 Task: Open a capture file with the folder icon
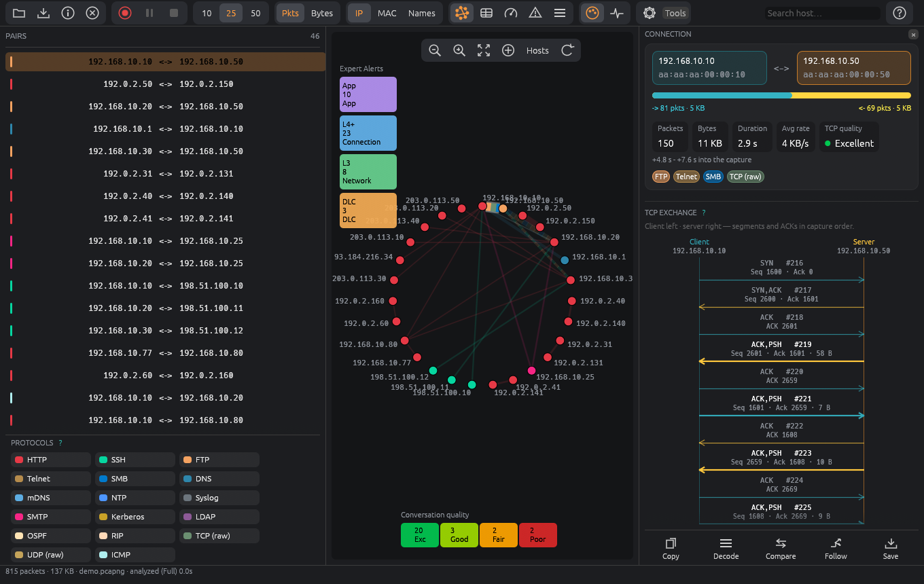(x=19, y=13)
